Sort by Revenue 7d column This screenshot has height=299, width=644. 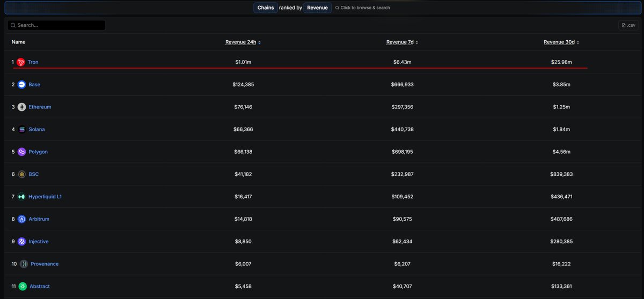402,42
